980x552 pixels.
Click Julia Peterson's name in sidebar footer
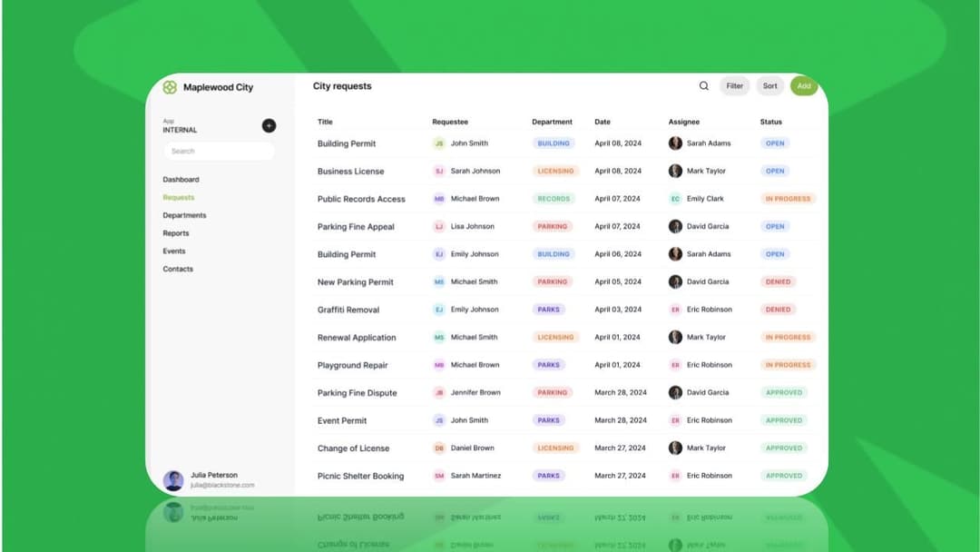(x=214, y=475)
